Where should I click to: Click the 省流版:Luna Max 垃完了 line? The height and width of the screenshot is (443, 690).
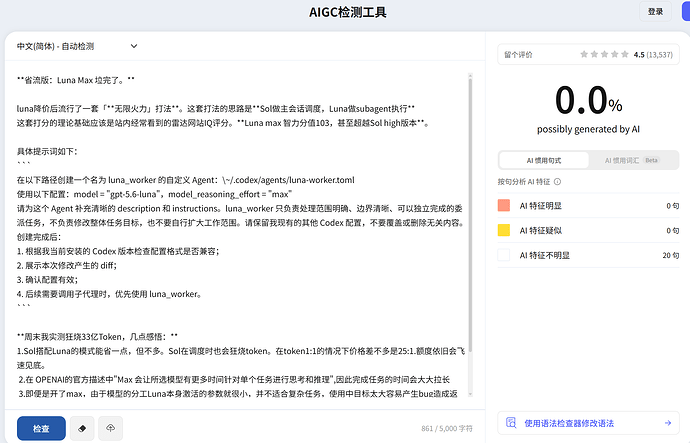pyautogui.click(x=76, y=80)
